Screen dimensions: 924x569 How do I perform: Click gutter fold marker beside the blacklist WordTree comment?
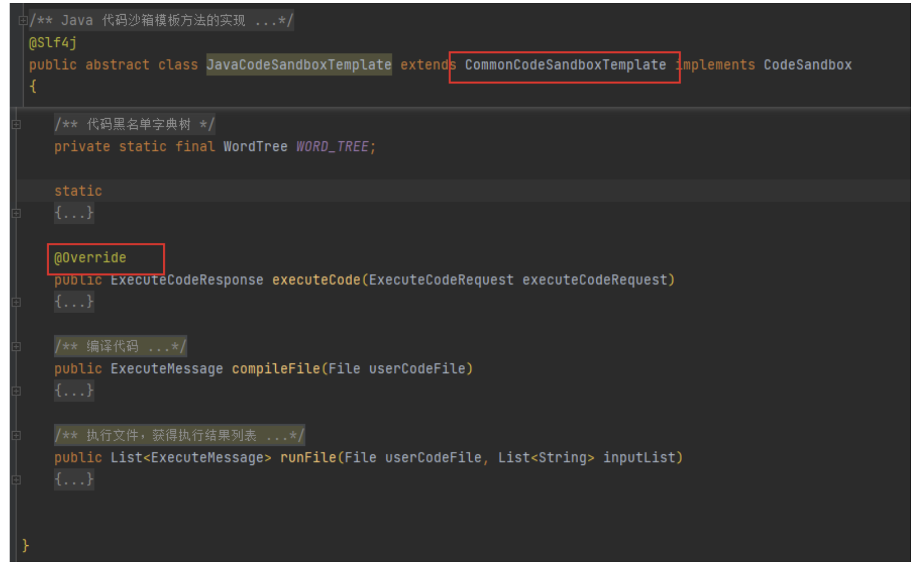click(x=16, y=125)
